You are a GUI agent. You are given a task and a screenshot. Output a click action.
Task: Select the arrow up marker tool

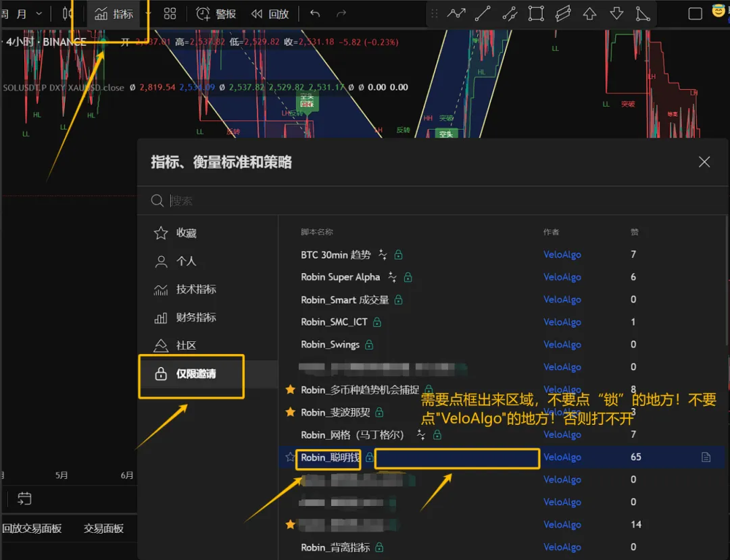pos(589,14)
